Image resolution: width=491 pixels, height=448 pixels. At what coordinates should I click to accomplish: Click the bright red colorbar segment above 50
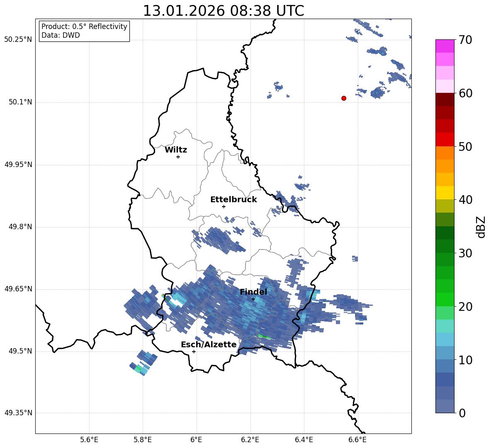445,140
